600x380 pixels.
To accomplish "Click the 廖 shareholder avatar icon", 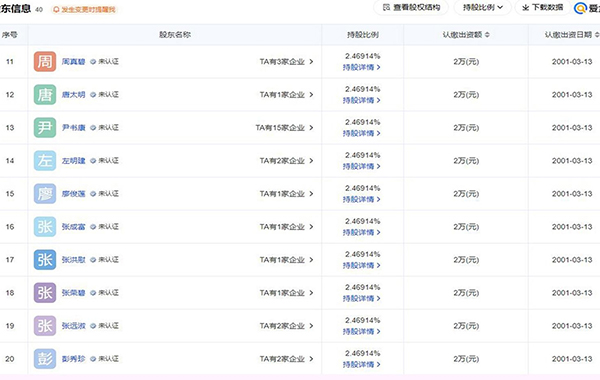I will click(45, 194).
